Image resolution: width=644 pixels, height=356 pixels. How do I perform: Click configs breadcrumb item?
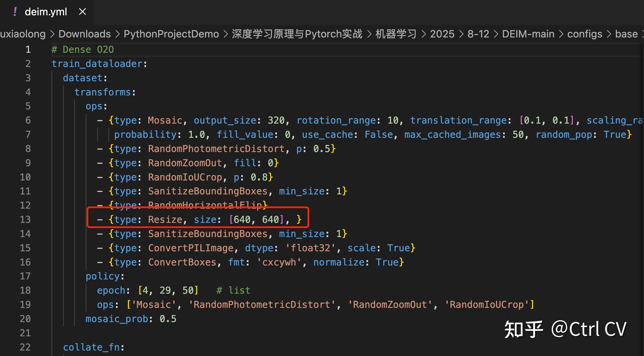[x=585, y=34]
